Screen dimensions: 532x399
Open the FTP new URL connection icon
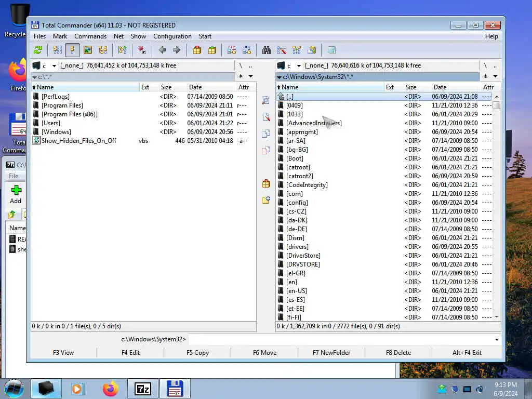point(247,50)
